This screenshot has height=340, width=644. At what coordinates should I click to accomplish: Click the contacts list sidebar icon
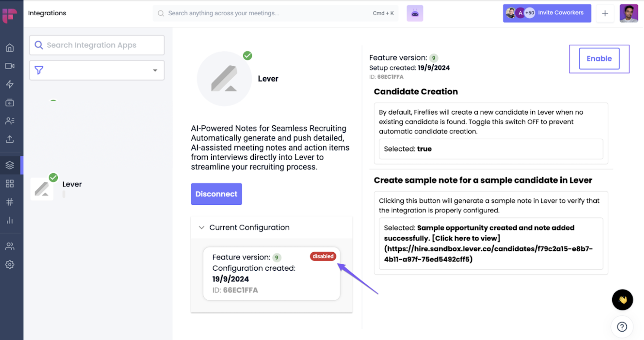(x=10, y=121)
